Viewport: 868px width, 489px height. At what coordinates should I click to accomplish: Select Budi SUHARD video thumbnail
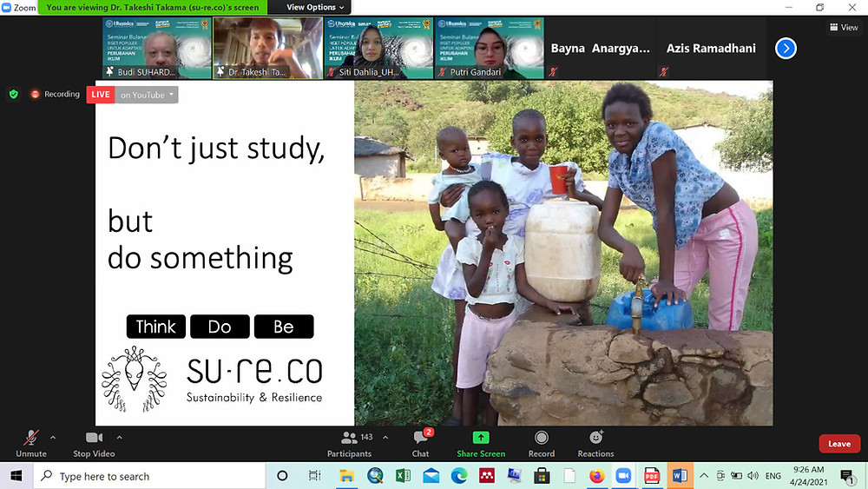tap(156, 48)
